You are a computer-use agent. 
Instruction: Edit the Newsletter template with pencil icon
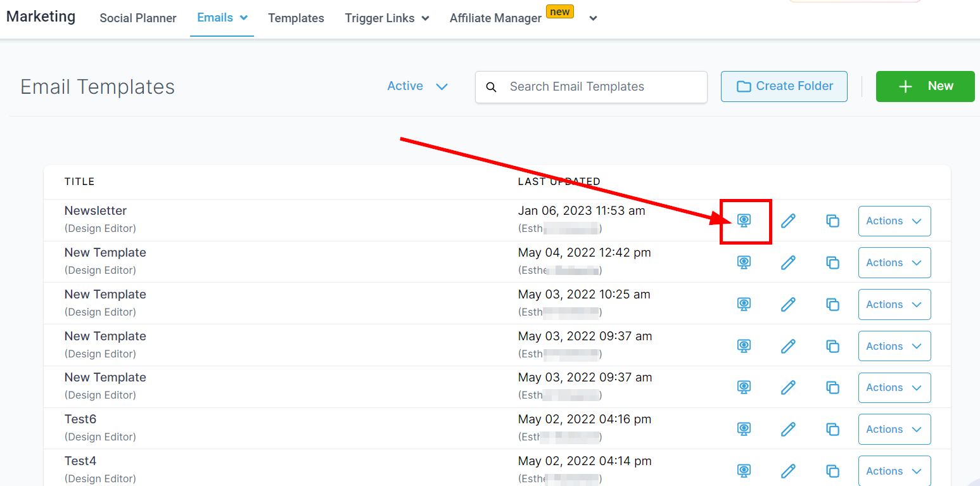(x=788, y=221)
